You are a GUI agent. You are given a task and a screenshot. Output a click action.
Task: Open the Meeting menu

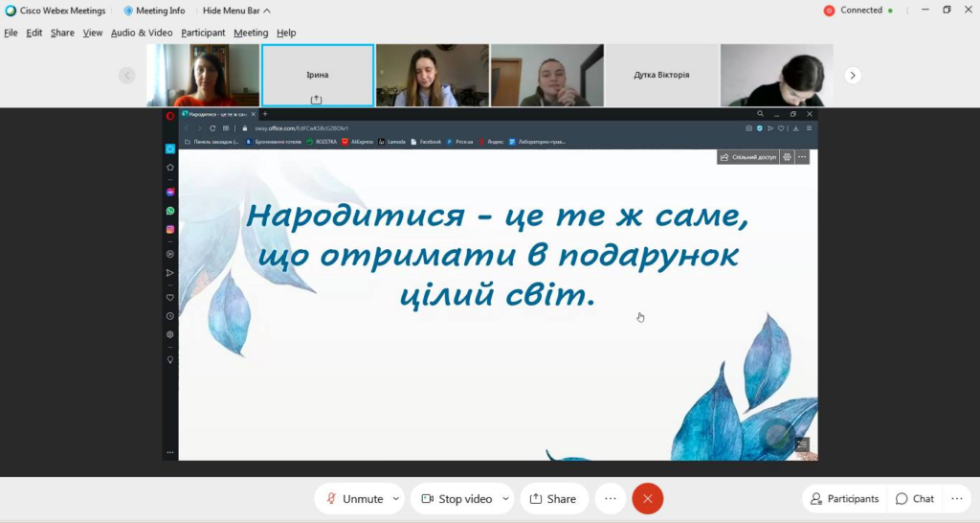[x=251, y=33]
